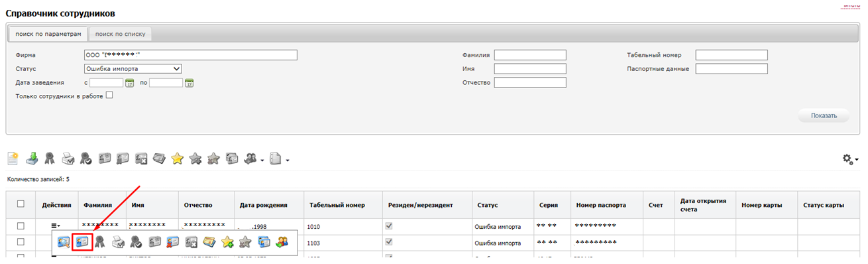Focus the Отчество search input field
Viewport: 868px width, 264px height.
(530, 82)
